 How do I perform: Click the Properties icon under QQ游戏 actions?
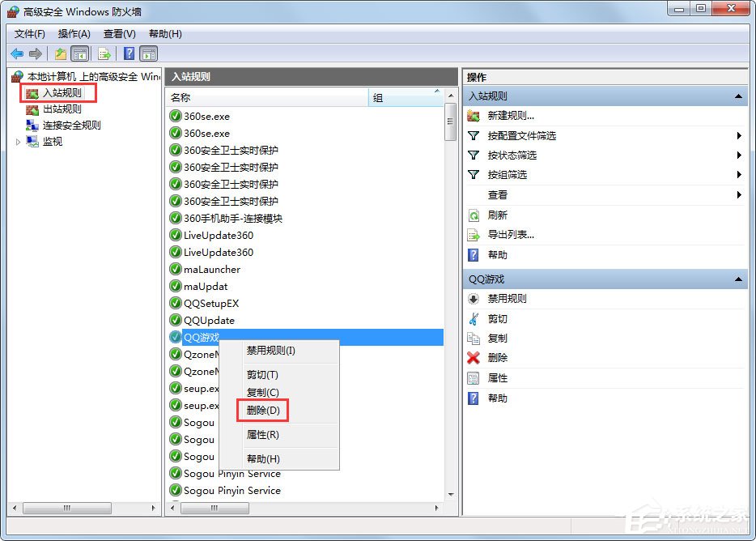[472, 378]
